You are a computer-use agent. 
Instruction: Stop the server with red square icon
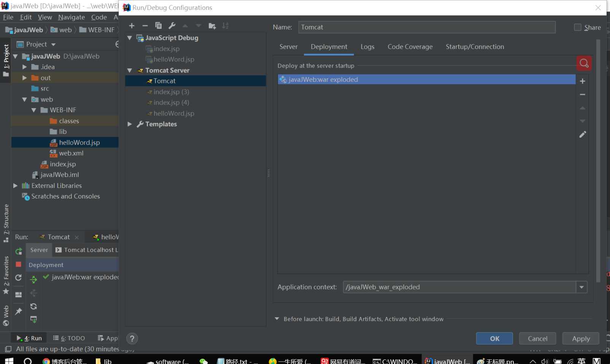pos(19,264)
